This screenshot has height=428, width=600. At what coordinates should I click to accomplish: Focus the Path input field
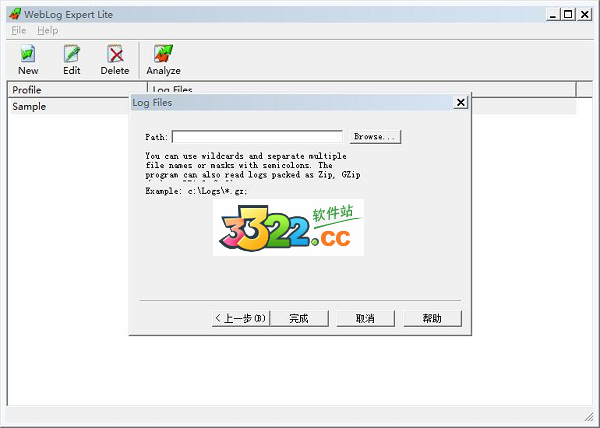[x=257, y=137]
